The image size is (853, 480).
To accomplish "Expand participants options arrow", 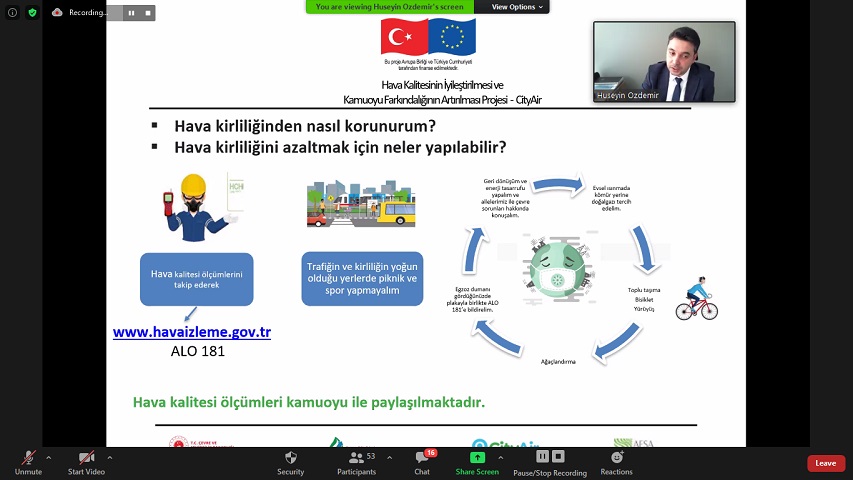I will tap(390, 458).
